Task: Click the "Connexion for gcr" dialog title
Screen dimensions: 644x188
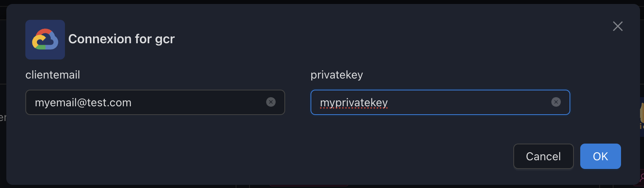Action: pyautogui.click(x=121, y=39)
